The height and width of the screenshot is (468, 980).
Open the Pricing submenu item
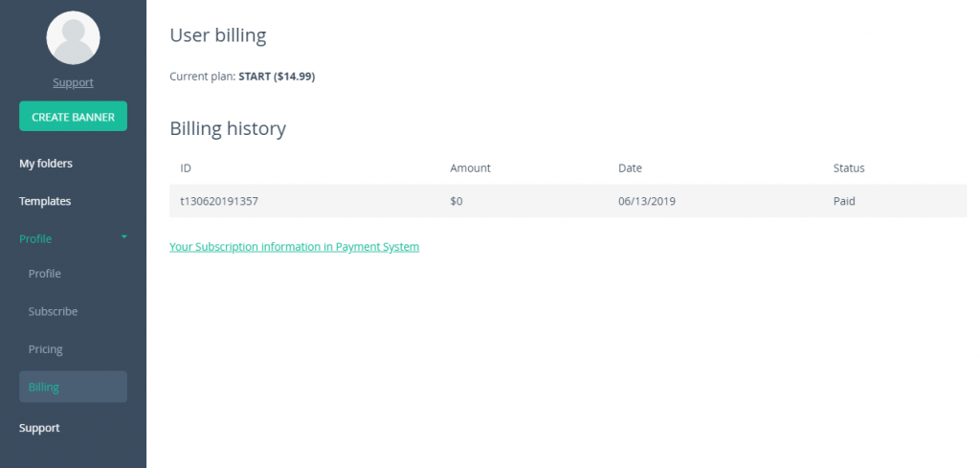(x=46, y=349)
